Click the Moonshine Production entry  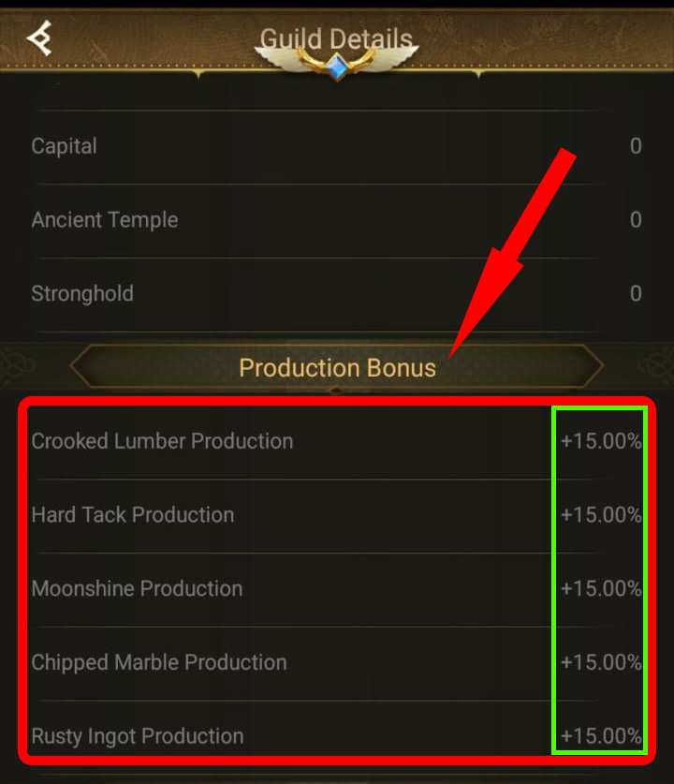(139, 588)
